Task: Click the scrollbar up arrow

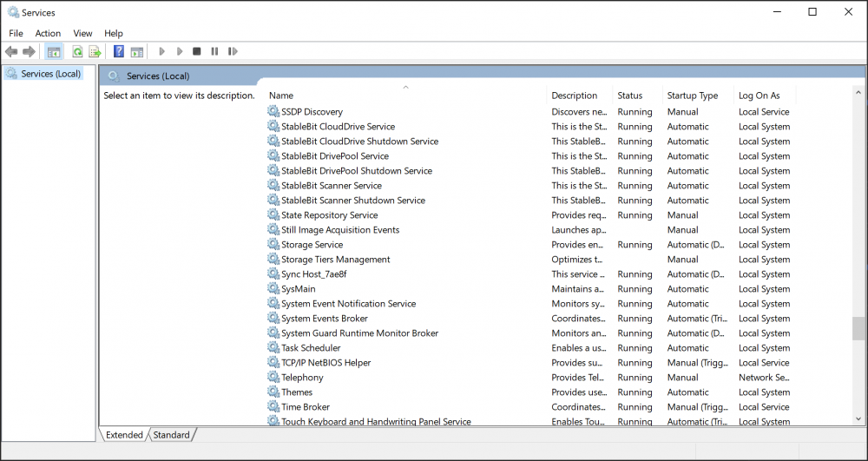Action: click(858, 92)
